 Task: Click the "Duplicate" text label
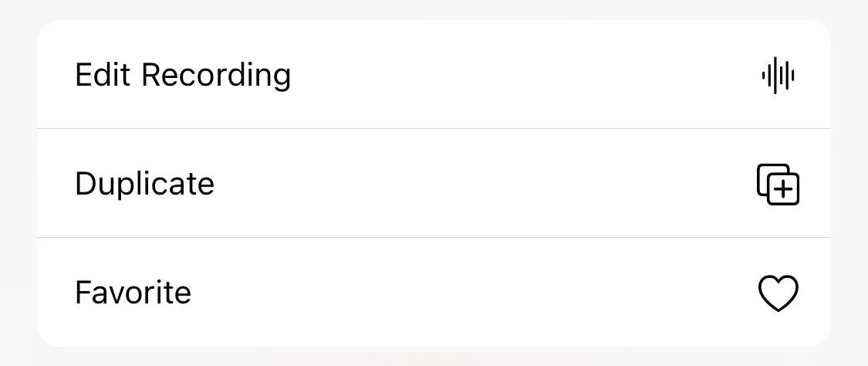(144, 185)
